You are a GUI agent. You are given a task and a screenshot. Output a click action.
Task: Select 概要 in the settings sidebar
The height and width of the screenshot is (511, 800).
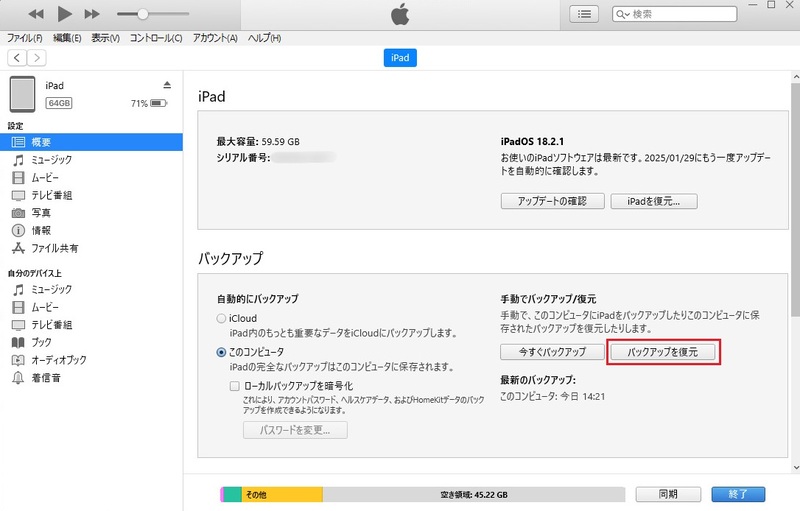pos(91,142)
